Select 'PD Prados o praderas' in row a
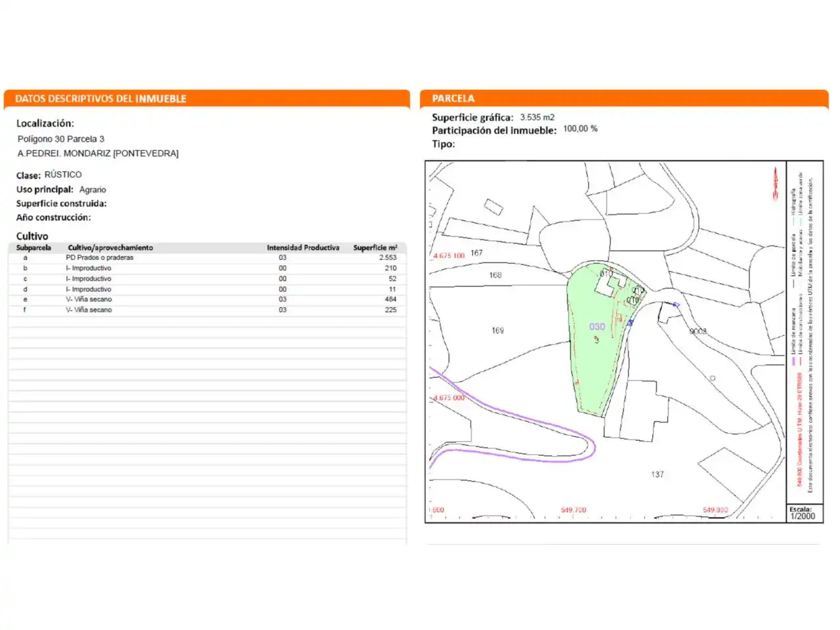 [x=100, y=258]
